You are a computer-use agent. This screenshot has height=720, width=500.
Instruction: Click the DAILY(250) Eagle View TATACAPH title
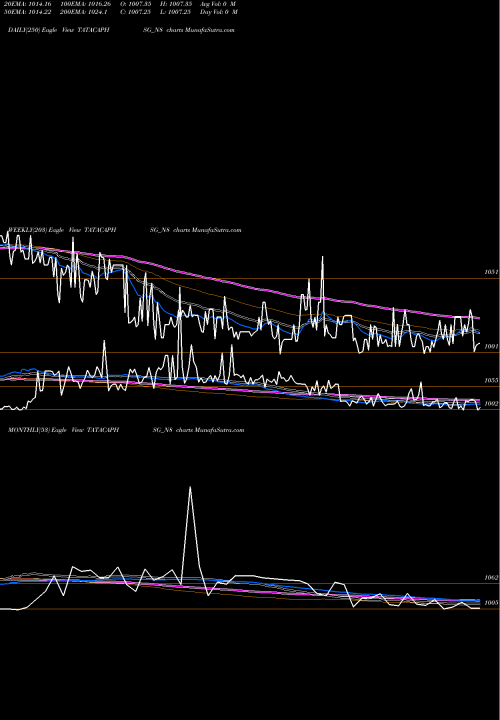[x=59, y=30]
